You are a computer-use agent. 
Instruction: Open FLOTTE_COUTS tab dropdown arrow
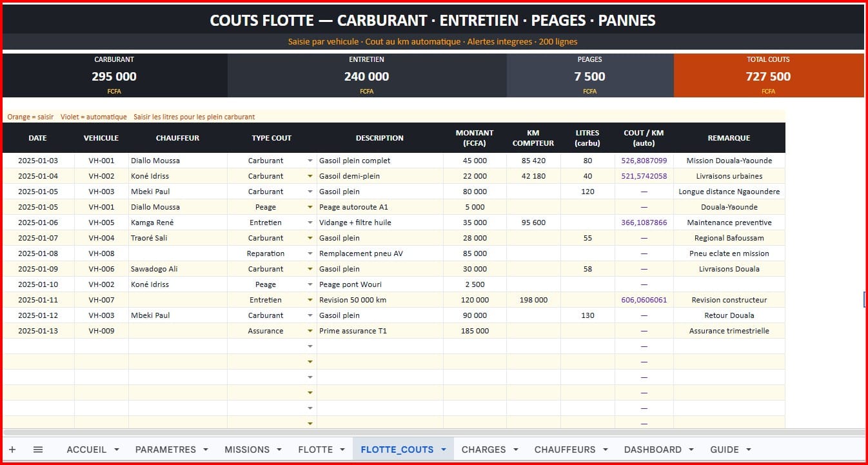click(444, 450)
